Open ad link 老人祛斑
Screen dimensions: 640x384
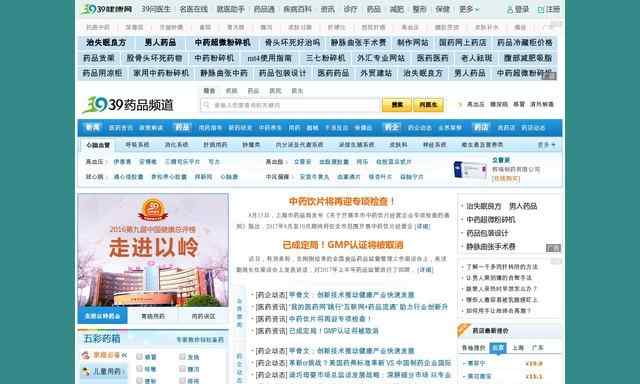(476, 58)
